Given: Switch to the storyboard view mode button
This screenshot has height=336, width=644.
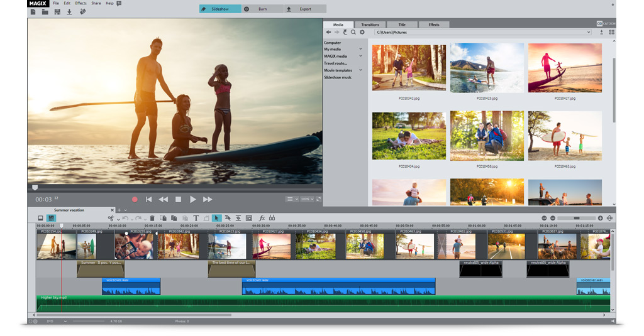Looking at the screenshot, I should [x=41, y=218].
